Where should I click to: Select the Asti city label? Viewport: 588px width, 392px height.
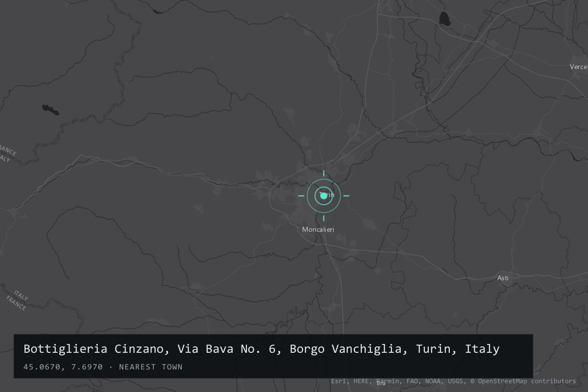[x=503, y=278]
